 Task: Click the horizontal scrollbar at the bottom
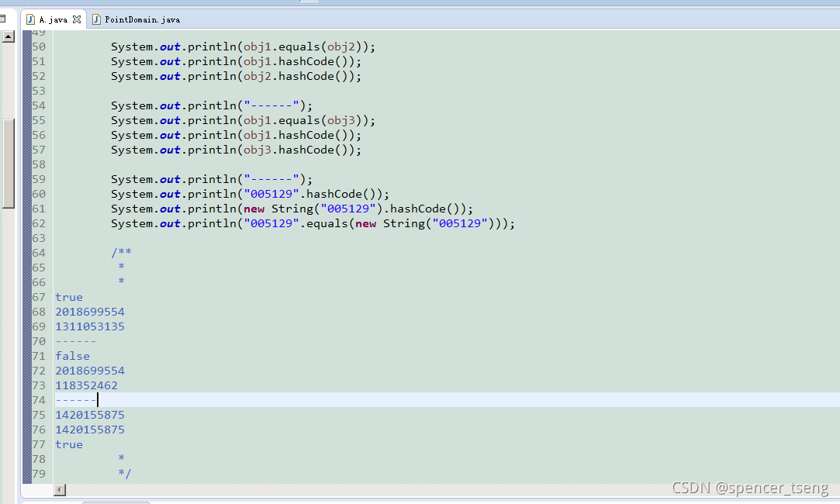[60, 489]
